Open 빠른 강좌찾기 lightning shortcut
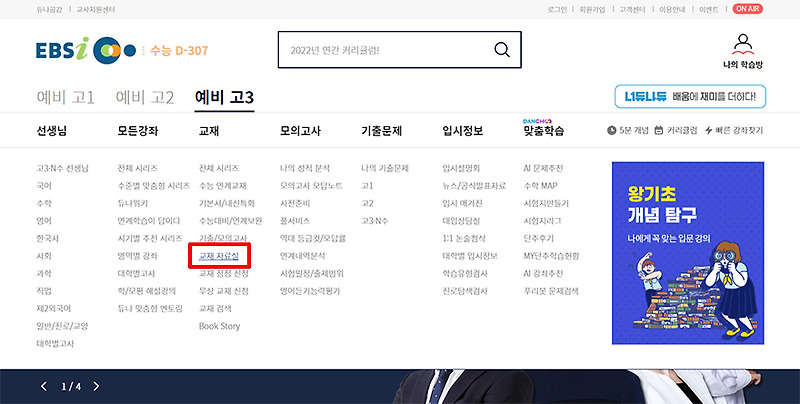Viewport: 800px width, 404px height. 734,131
